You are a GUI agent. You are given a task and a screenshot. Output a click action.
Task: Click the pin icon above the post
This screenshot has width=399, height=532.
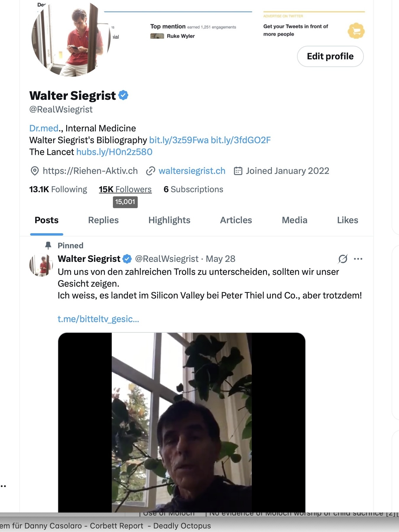point(48,245)
